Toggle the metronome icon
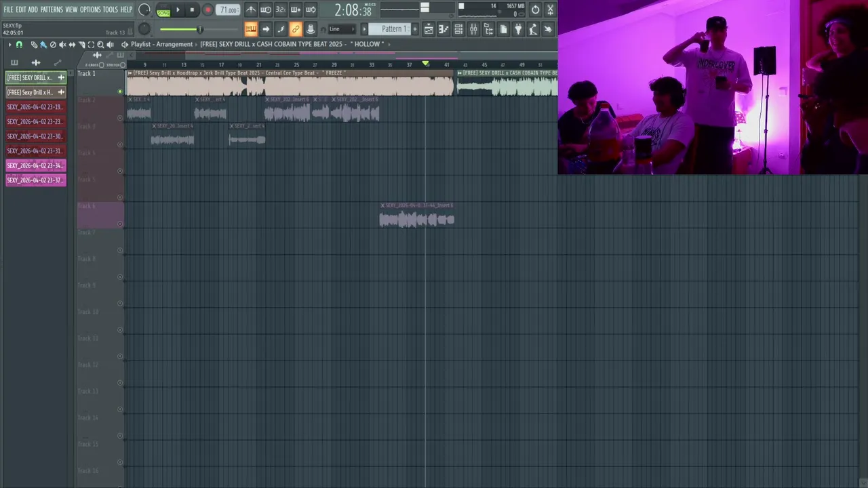 pos(251,9)
